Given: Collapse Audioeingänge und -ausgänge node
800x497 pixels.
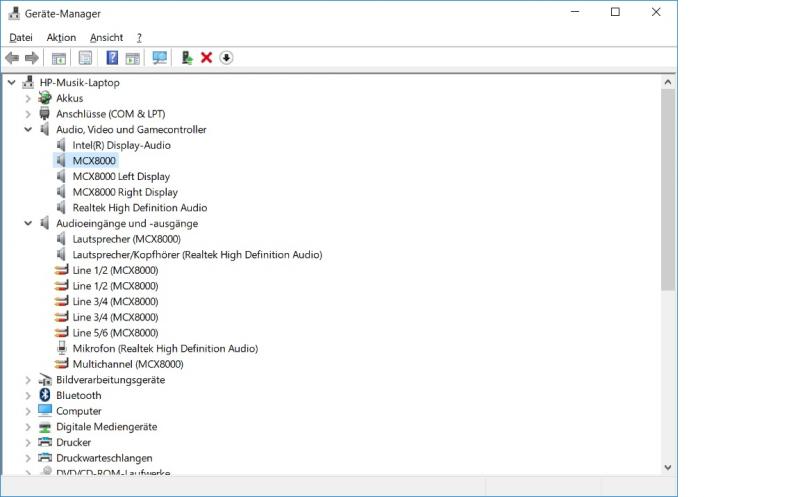Looking at the screenshot, I should (28, 223).
